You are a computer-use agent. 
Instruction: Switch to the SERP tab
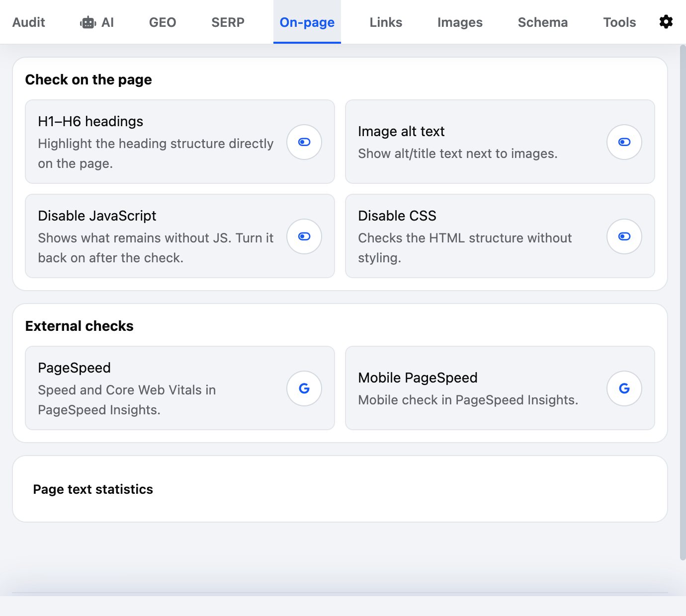[228, 22]
